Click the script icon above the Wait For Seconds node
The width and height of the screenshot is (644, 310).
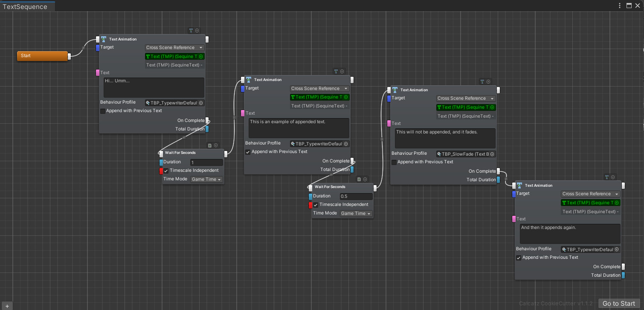[x=210, y=145]
